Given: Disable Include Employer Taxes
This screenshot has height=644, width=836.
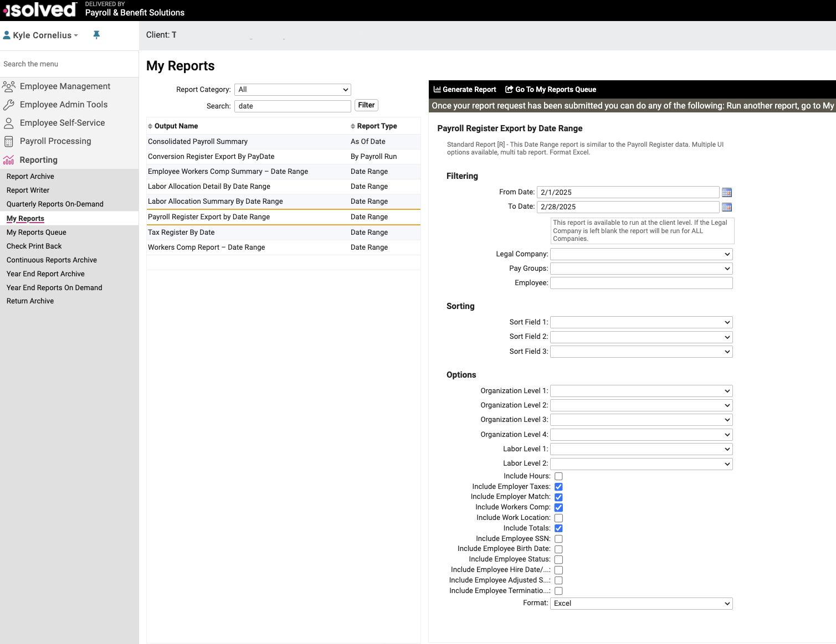Looking at the screenshot, I should 558,486.
